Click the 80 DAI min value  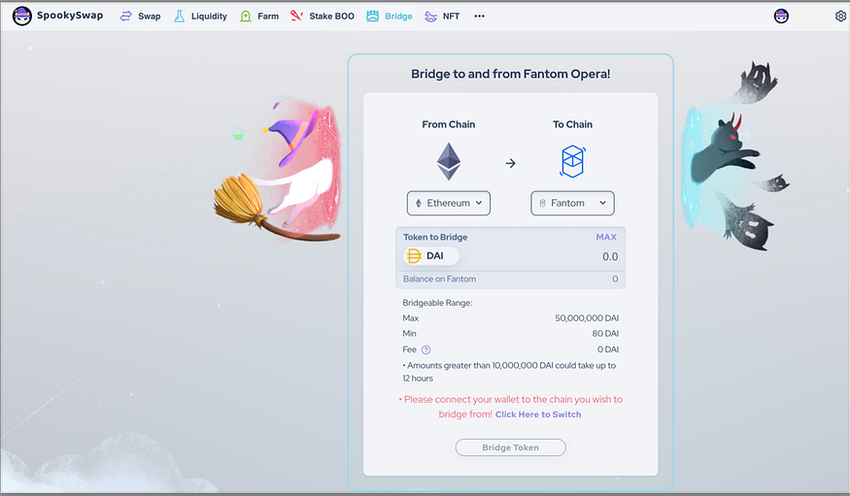point(605,333)
